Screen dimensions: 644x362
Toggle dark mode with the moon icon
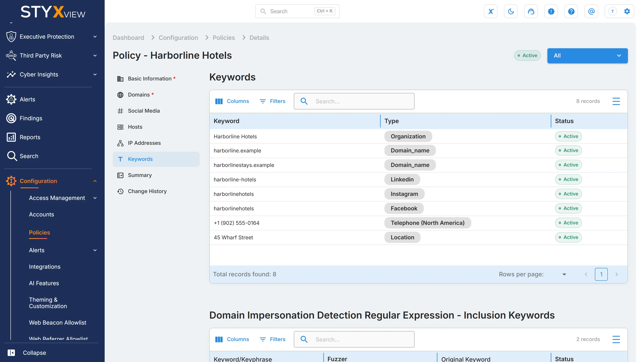point(511,11)
